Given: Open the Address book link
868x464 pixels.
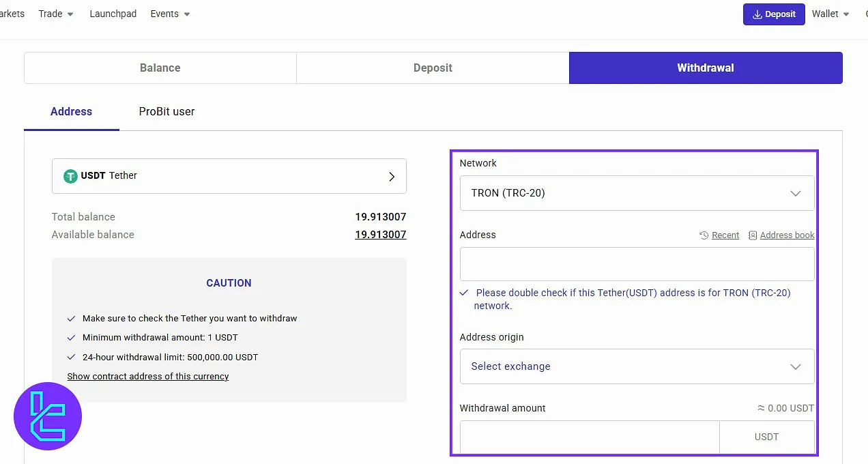Looking at the screenshot, I should click(x=787, y=235).
